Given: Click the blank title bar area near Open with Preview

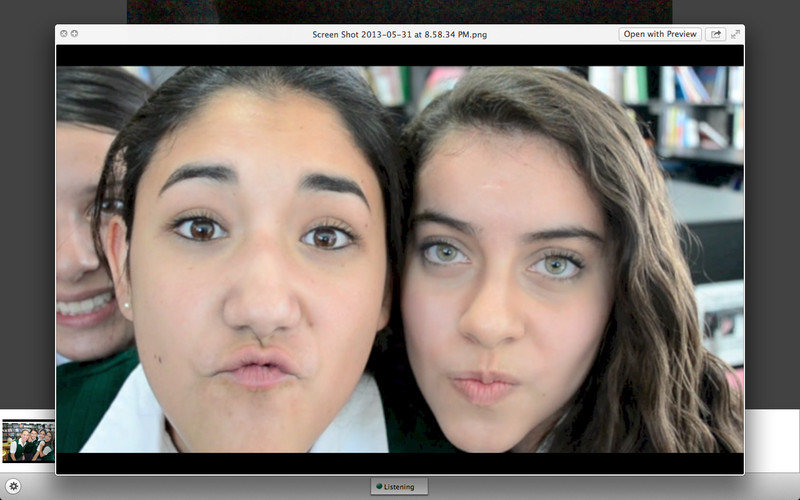Looking at the screenshot, I should click(551, 34).
